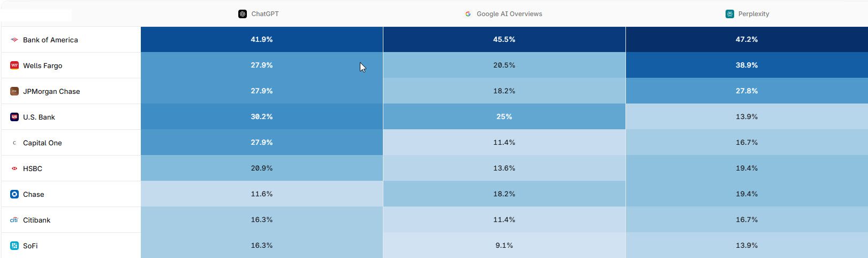868x258 pixels.
Task: Click the HSBC red logo icon
Action: click(14, 168)
